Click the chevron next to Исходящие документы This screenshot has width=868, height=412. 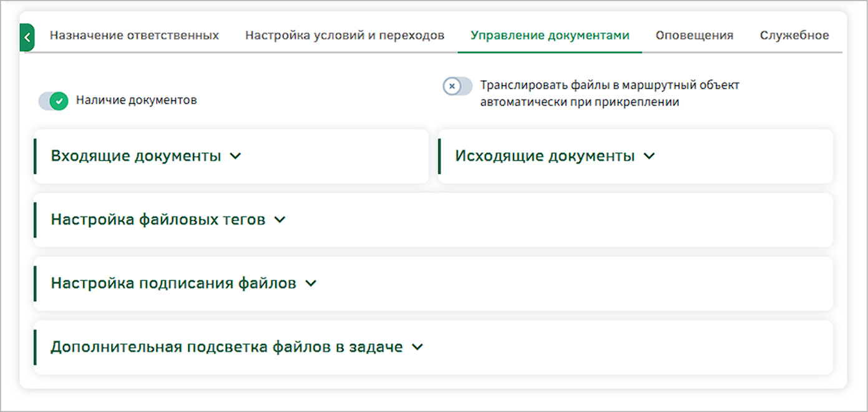[649, 156]
